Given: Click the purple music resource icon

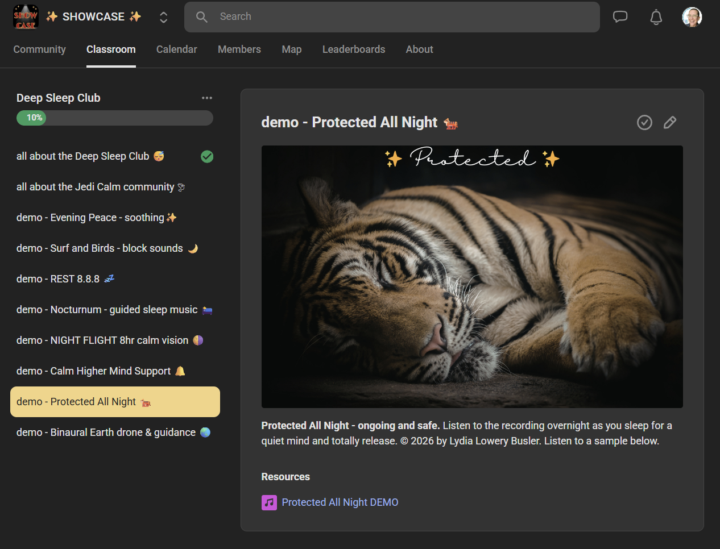Looking at the screenshot, I should pos(269,502).
